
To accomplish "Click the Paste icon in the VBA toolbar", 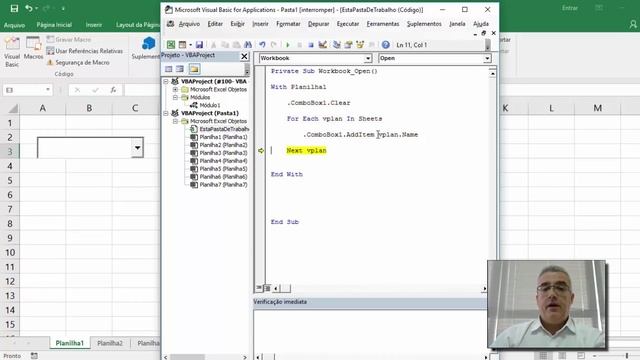I will pos(236,44).
